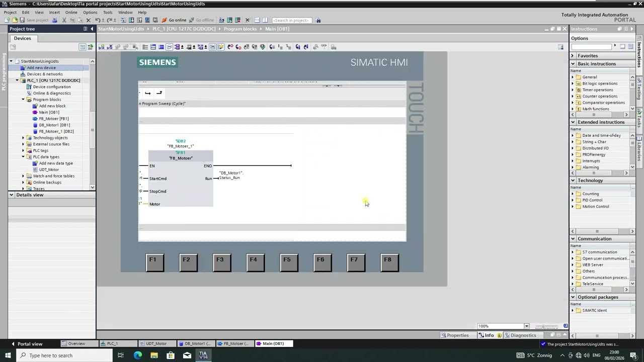Screen dimensions: 644x362
Task: Click the Cut scissors icon
Action: pyautogui.click(x=64, y=20)
